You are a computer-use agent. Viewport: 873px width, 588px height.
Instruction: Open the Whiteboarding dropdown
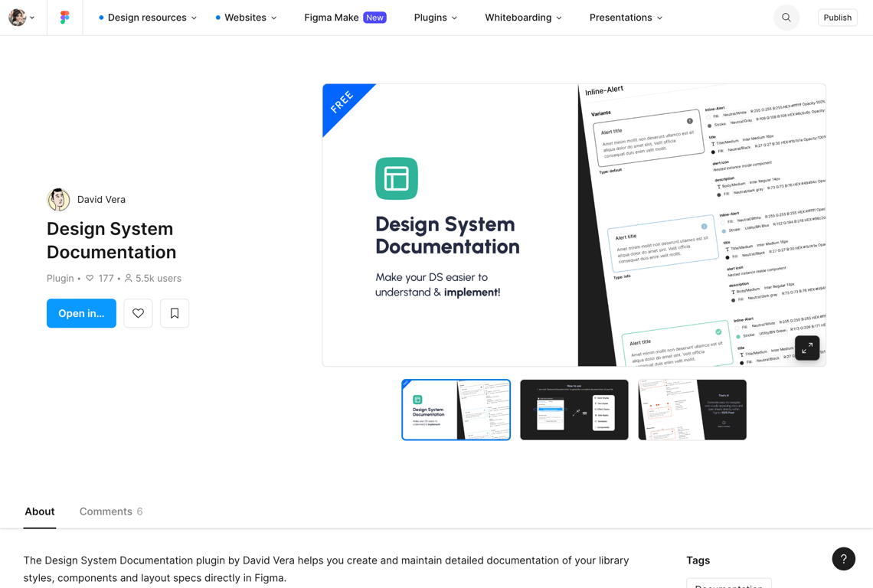(524, 17)
